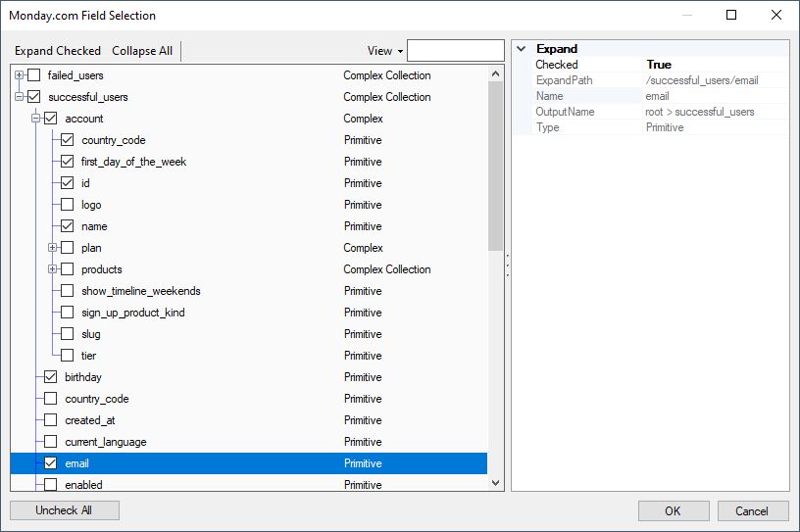Select the OutputName property label

point(565,112)
